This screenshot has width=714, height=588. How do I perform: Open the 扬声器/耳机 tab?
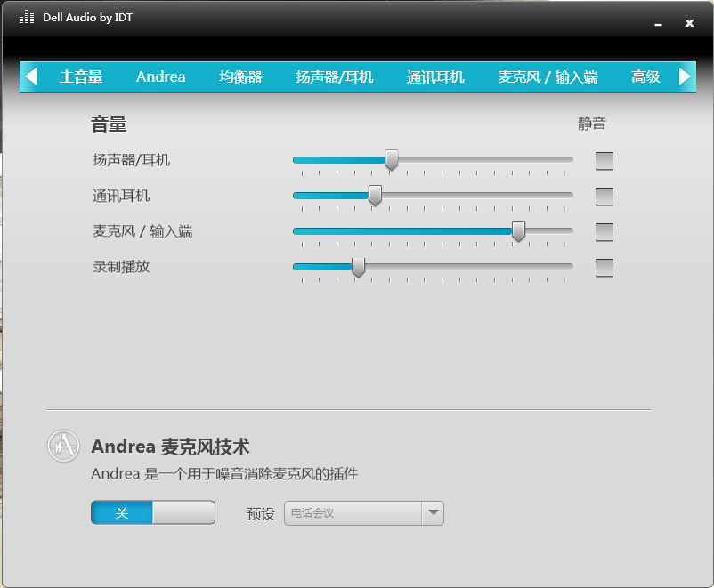click(x=334, y=77)
